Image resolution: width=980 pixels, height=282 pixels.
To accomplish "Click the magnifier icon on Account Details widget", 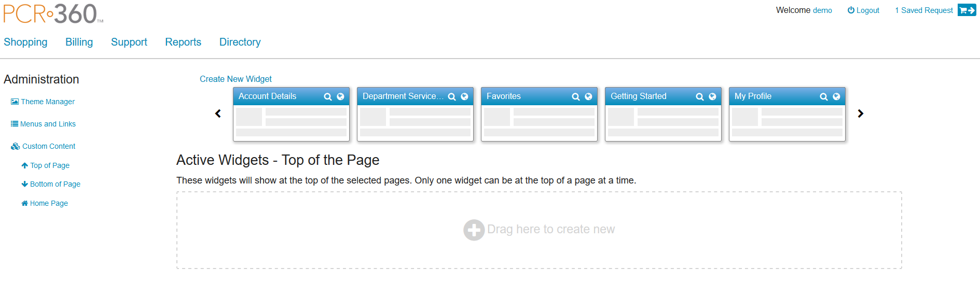I will [327, 97].
